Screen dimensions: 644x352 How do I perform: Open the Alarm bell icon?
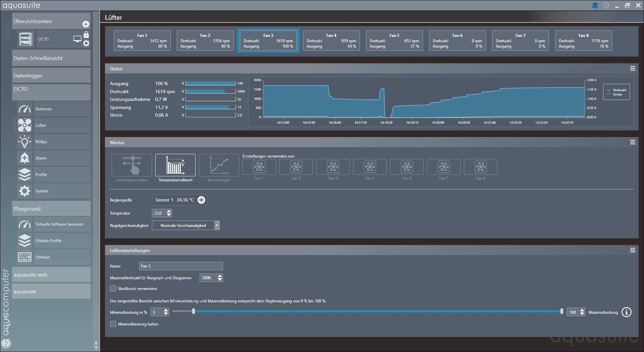click(24, 158)
